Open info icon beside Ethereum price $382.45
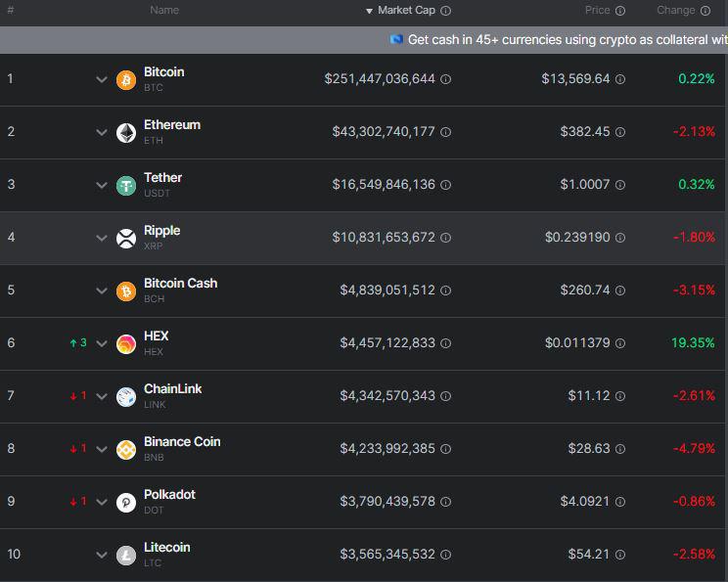Image resolution: width=728 pixels, height=582 pixels. point(620,132)
